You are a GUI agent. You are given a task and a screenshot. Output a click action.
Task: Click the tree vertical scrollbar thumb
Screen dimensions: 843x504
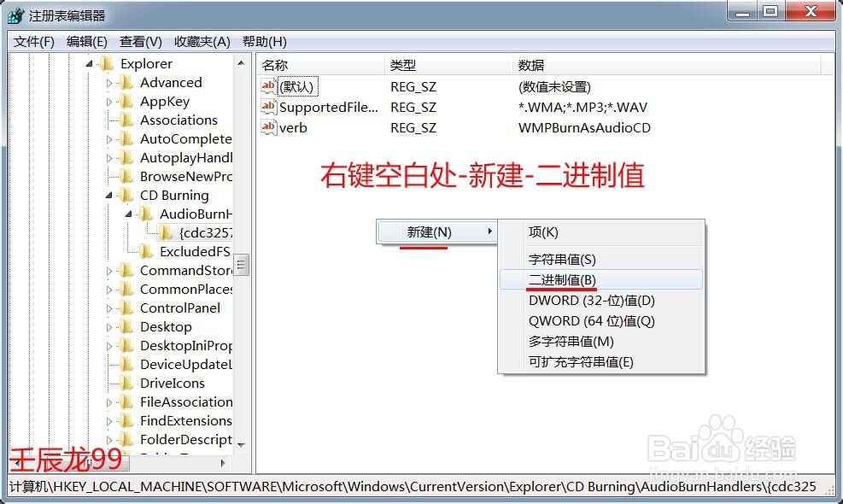(x=241, y=265)
